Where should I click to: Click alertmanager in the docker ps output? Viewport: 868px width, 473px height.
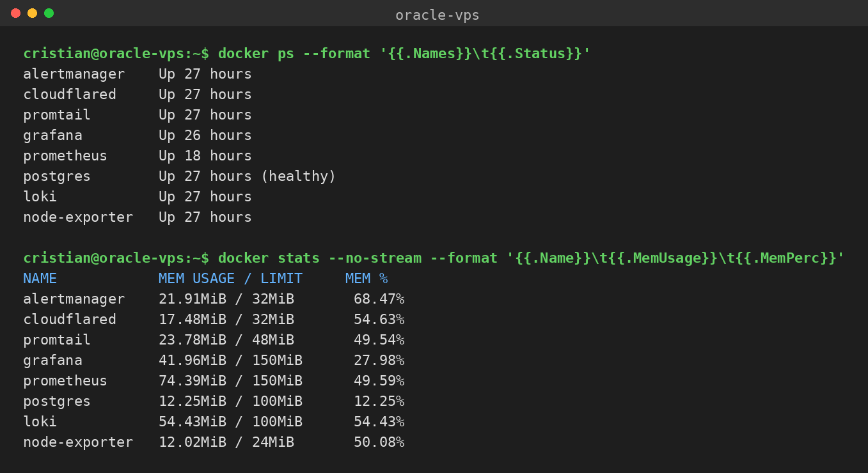(x=74, y=74)
